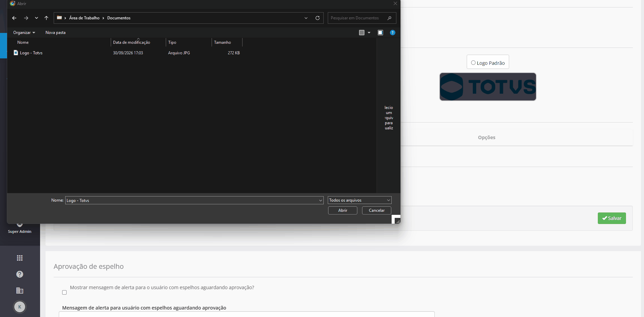Click Documentos in the breadcrumb path
This screenshot has width=644, height=317.
pos(119,18)
